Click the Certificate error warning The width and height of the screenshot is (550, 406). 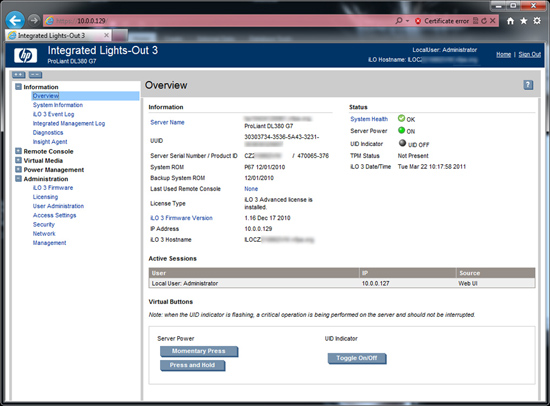coord(442,21)
